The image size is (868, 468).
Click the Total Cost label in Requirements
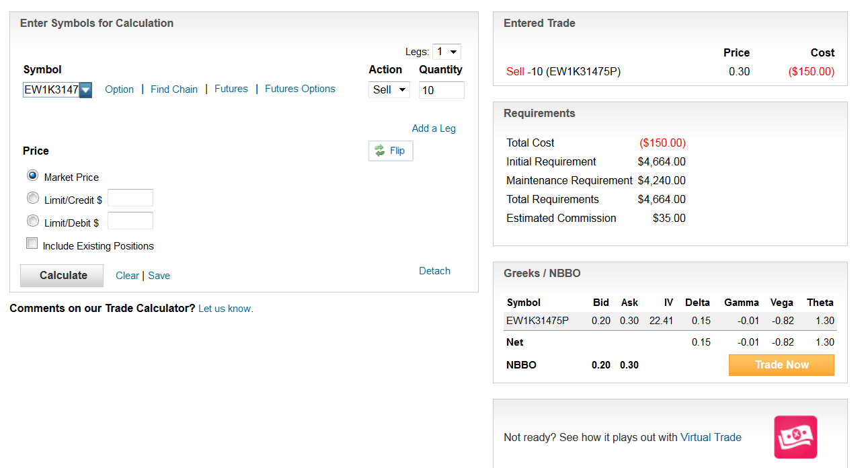[x=530, y=143]
